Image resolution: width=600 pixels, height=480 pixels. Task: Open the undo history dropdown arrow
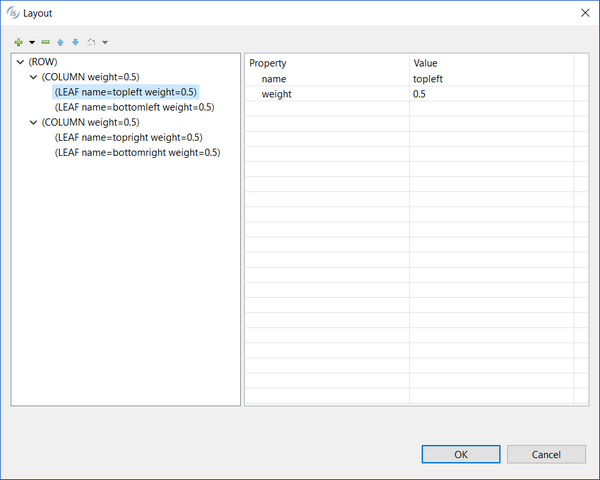105,42
